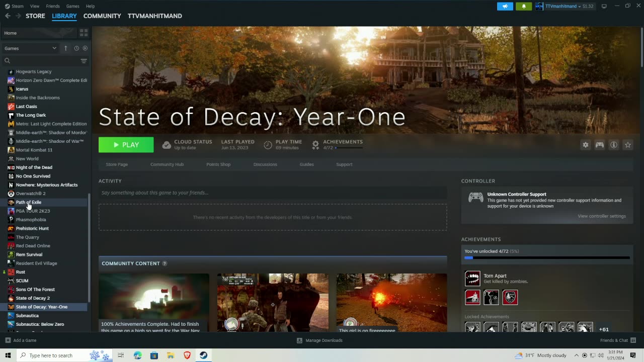Screen dimensions: 644x362
Task: Open View controller settings link
Action: (x=602, y=216)
